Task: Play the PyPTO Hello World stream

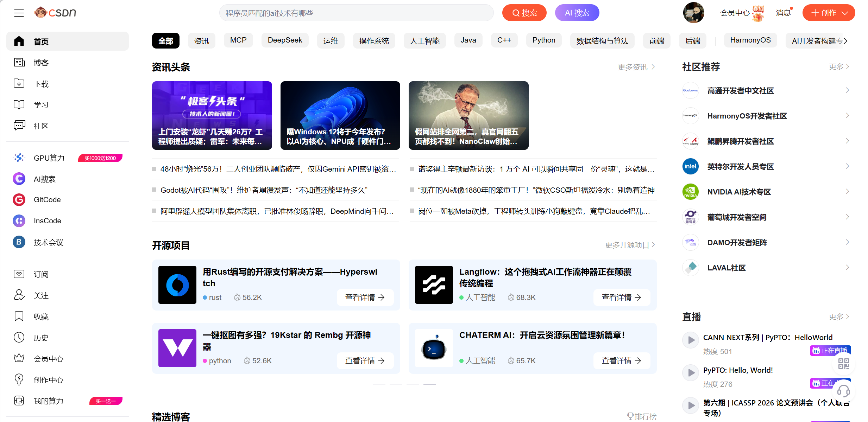Action: (x=691, y=373)
